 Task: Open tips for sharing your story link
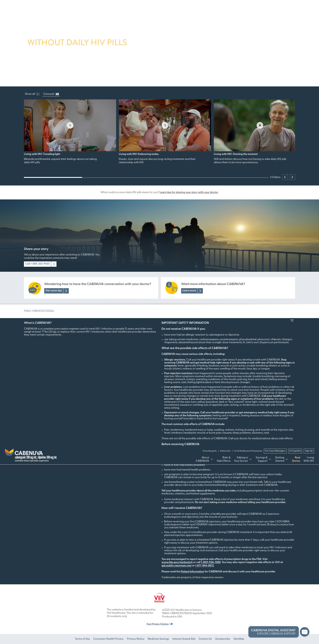189,192
